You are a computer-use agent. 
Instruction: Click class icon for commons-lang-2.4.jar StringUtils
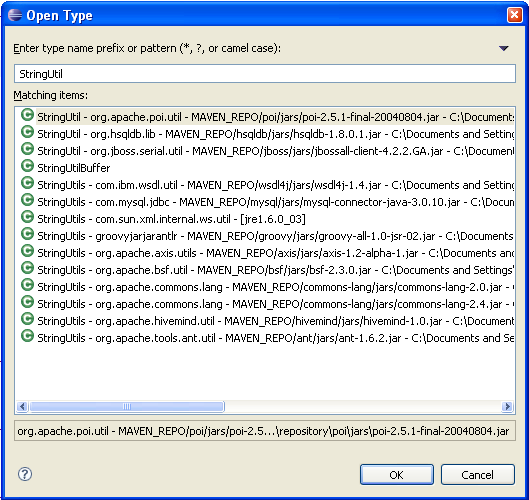pos(27,302)
